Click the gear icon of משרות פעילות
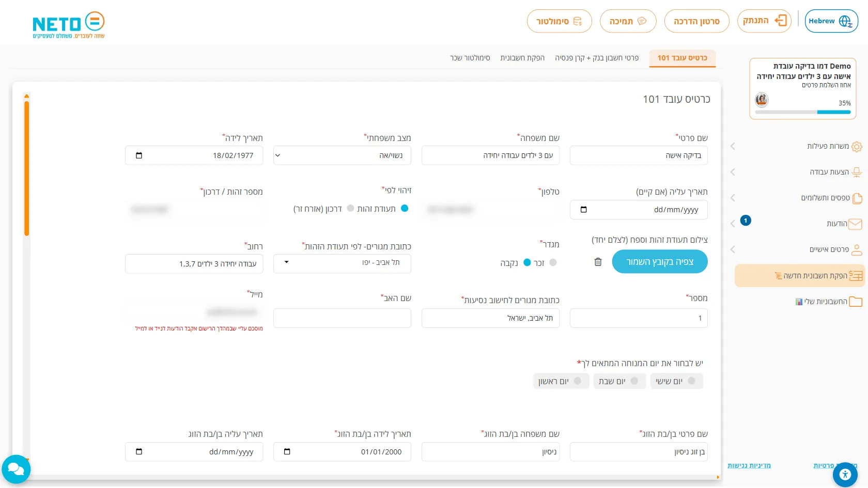The width and height of the screenshot is (868, 488). pyautogui.click(x=857, y=147)
